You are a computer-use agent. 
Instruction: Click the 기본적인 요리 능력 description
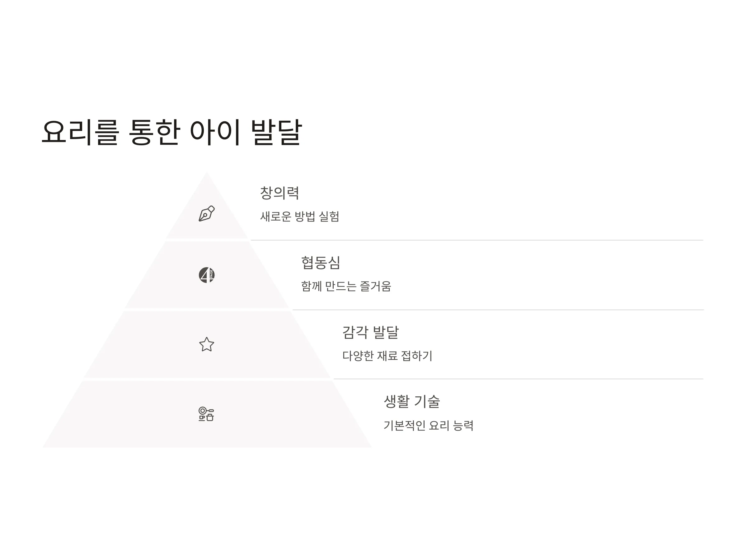[x=429, y=425]
